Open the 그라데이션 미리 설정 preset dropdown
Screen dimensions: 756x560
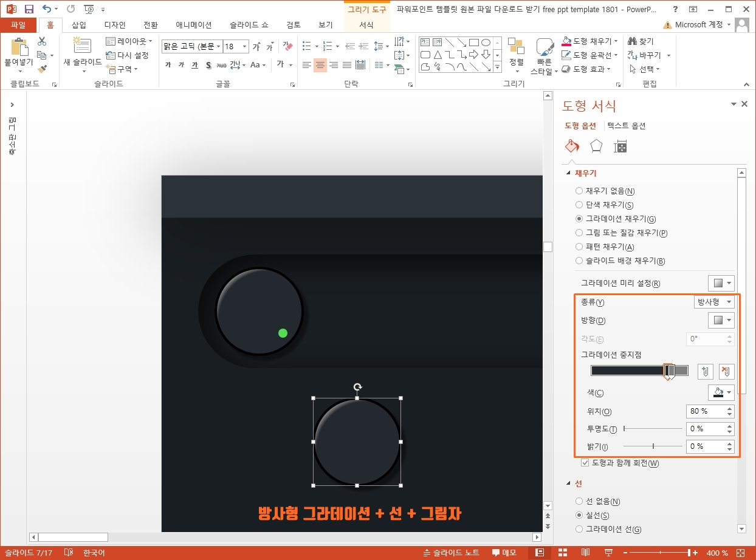(721, 283)
